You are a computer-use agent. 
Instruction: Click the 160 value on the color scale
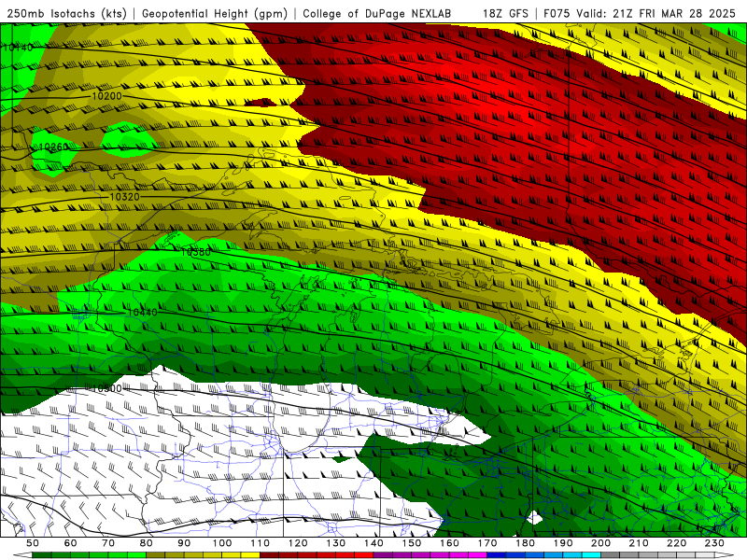[449, 543]
